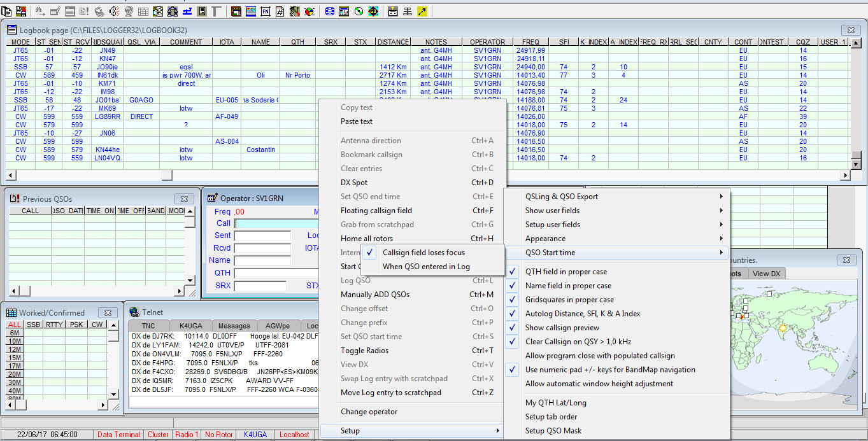Open the world map toolbar icon
Image resolution: width=868 pixels, height=441 pixels.
tap(250, 11)
